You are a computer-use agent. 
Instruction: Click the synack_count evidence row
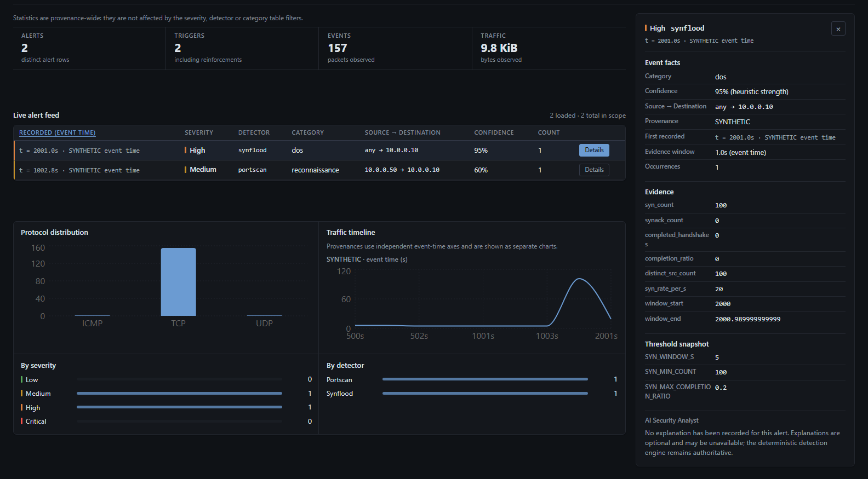click(x=745, y=220)
